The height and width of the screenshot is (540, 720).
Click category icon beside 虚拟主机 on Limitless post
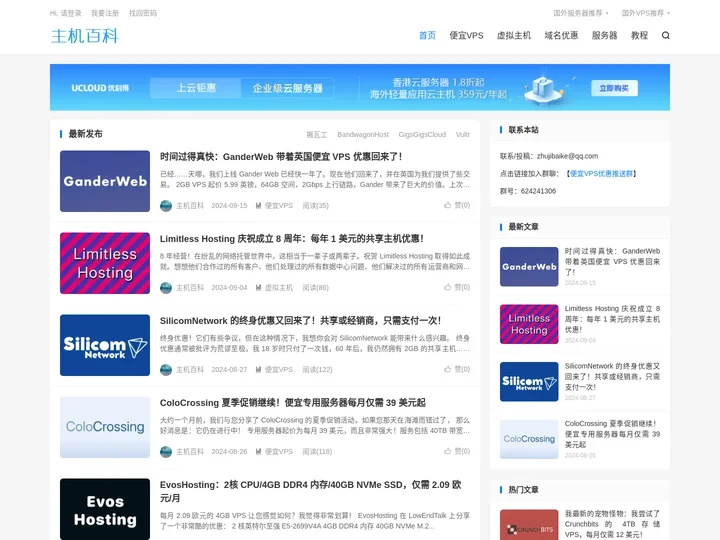click(x=259, y=287)
